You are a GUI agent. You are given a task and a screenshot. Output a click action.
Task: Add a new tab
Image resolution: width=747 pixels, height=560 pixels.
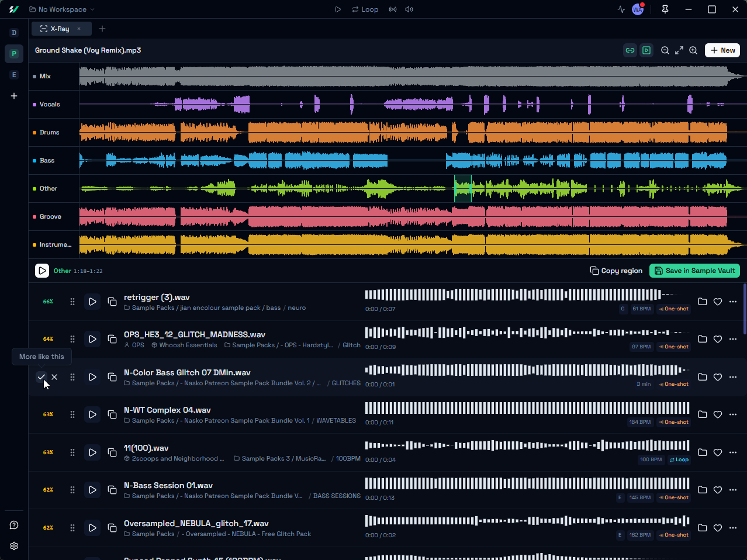pos(102,29)
